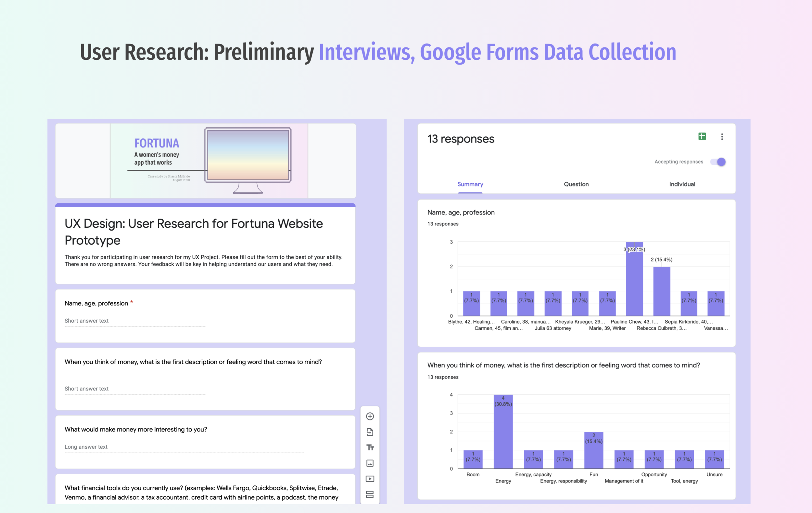Click the Name, age, profession answer field
Viewport: 812px width, 513px height.
pos(135,321)
